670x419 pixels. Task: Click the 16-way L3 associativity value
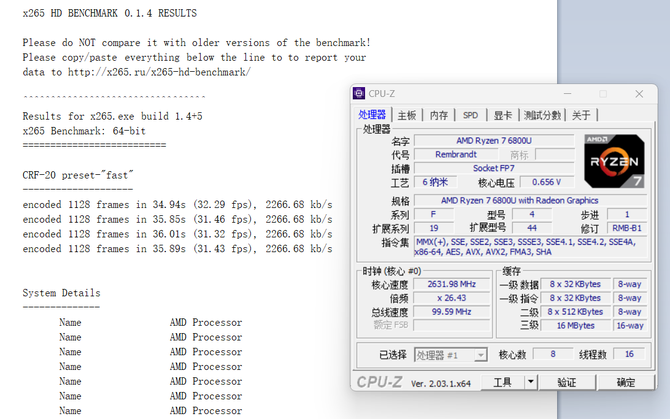tap(629, 325)
